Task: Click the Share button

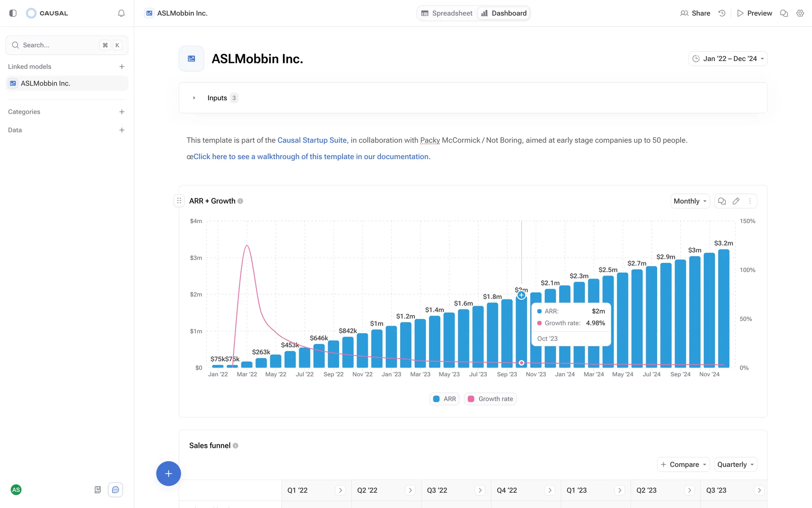Action: pyautogui.click(x=695, y=13)
